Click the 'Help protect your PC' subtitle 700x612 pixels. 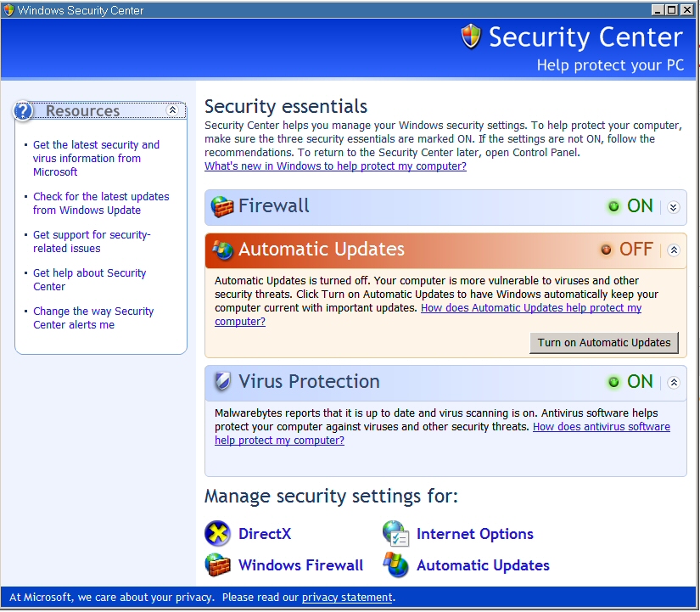[610, 65]
